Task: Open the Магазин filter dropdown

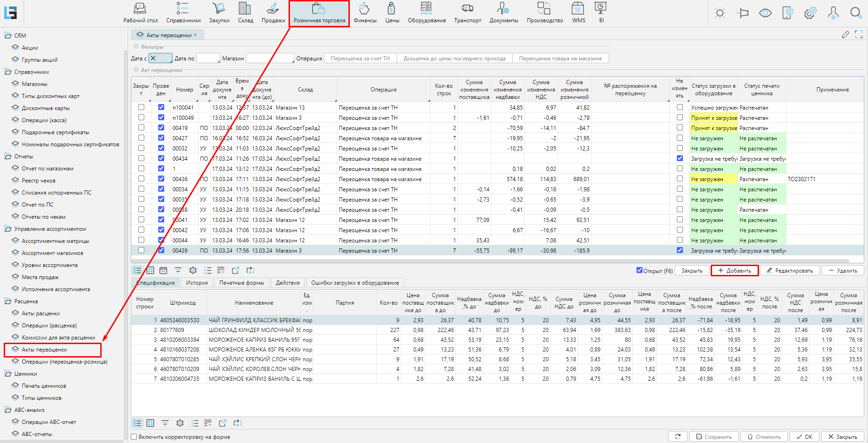Action: [270, 59]
